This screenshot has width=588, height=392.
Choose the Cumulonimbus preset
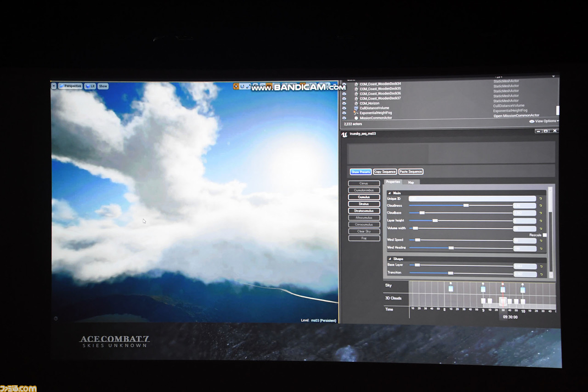pos(364,190)
